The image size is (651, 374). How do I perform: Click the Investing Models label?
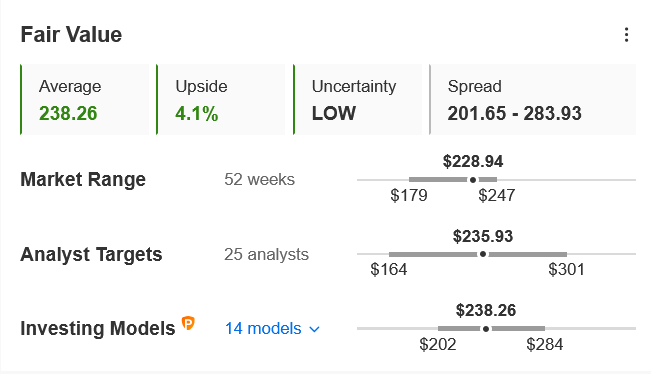98,329
